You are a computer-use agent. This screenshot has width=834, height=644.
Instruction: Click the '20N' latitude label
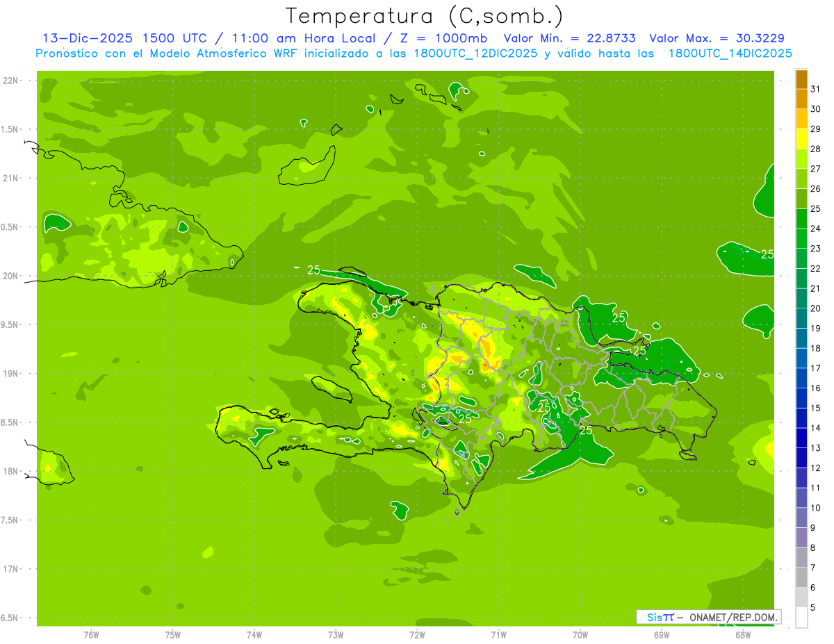point(10,276)
